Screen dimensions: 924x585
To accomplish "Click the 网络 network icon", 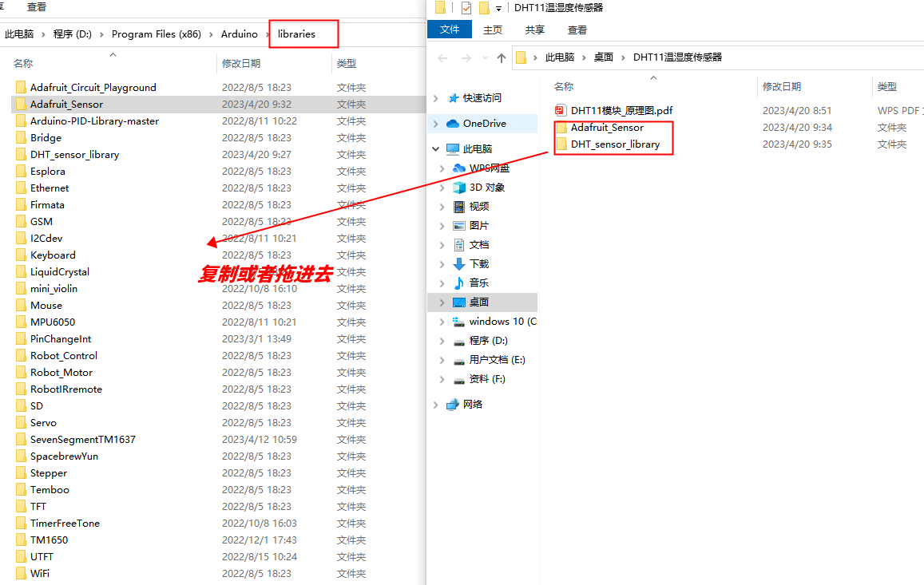I will point(453,405).
